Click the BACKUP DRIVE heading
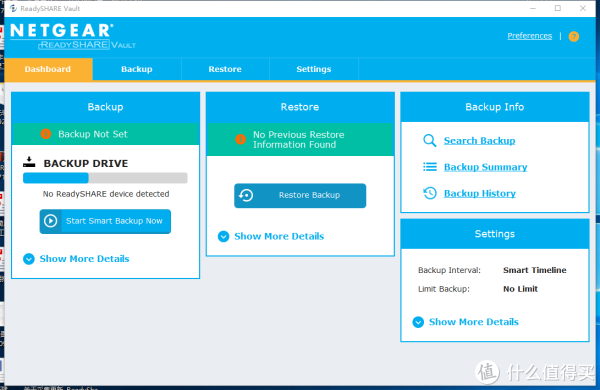 [86, 163]
